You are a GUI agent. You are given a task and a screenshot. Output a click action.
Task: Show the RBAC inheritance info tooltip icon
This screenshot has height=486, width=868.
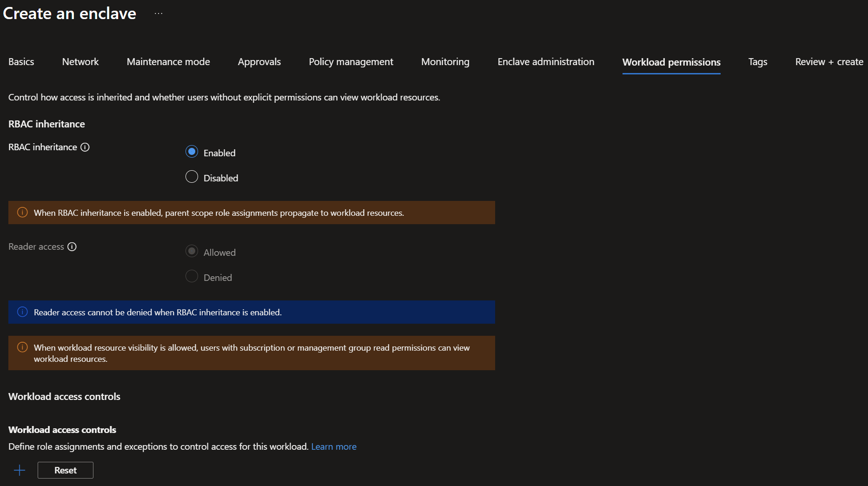[85, 147]
